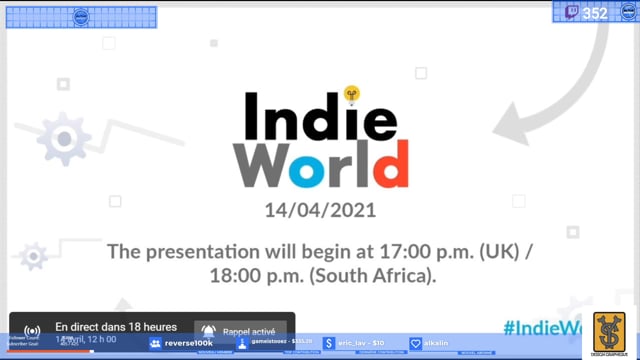Click the reverse100k follower name

click(189, 343)
